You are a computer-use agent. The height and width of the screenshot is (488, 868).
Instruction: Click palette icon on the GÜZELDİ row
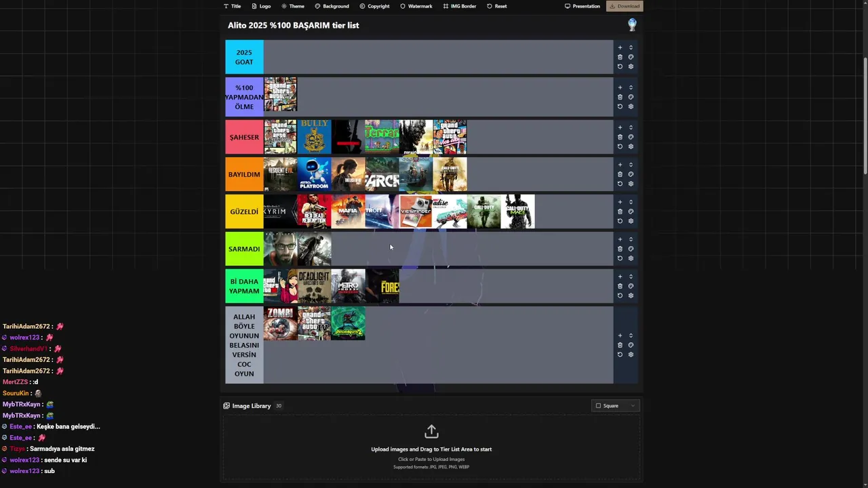click(x=631, y=211)
